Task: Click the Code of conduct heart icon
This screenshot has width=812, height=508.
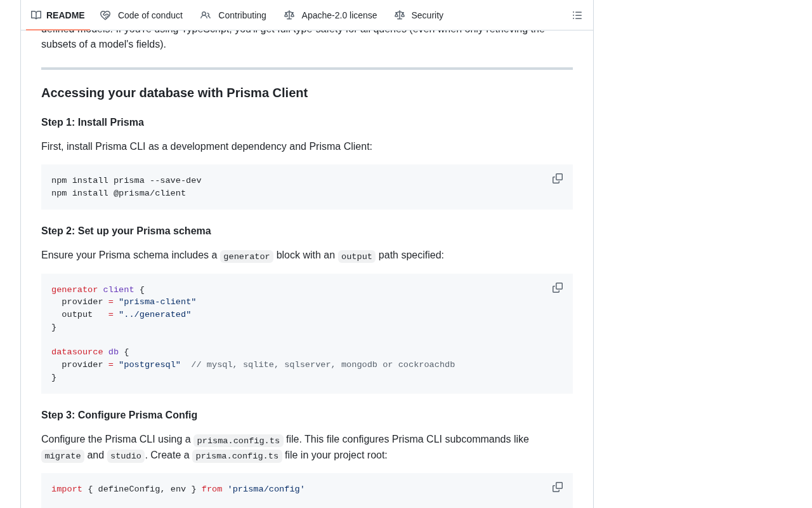Action: (x=105, y=15)
